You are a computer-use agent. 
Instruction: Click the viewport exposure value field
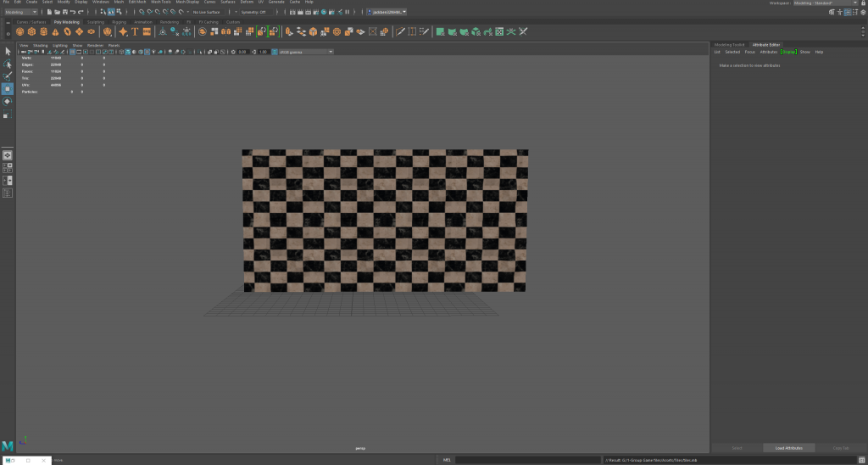[x=242, y=52]
